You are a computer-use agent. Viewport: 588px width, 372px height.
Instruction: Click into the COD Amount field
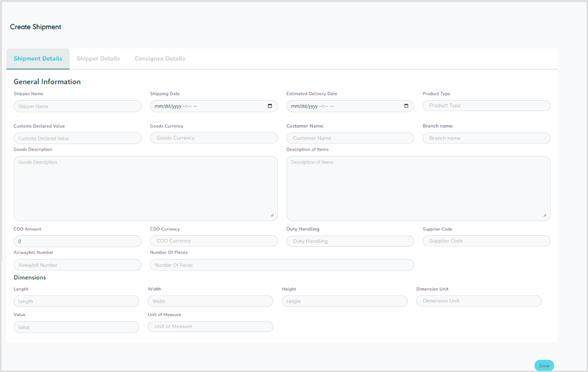click(x=77, y=241)
